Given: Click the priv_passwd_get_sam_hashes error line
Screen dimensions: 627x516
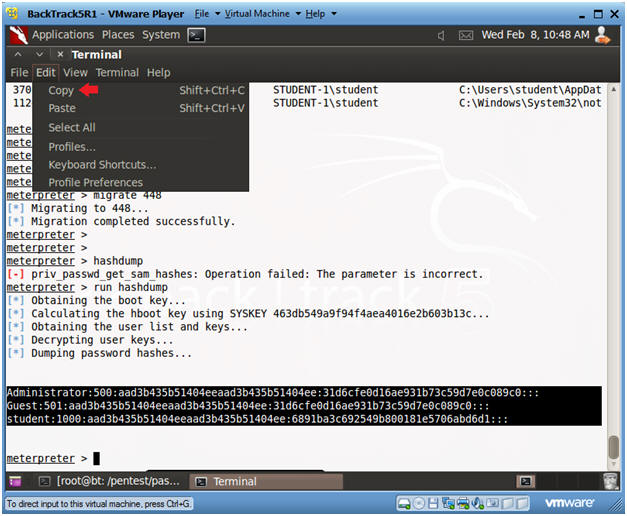Looking at the screenshot, I should tap(245, 274).
